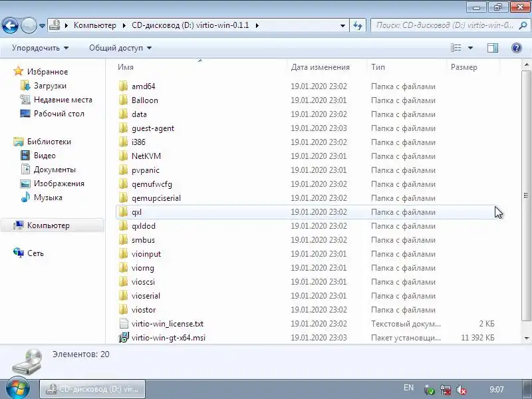Screen dimensions: 532x399
Task: Select the guest-agent folder icon
Action: click(x=124, y=128)
